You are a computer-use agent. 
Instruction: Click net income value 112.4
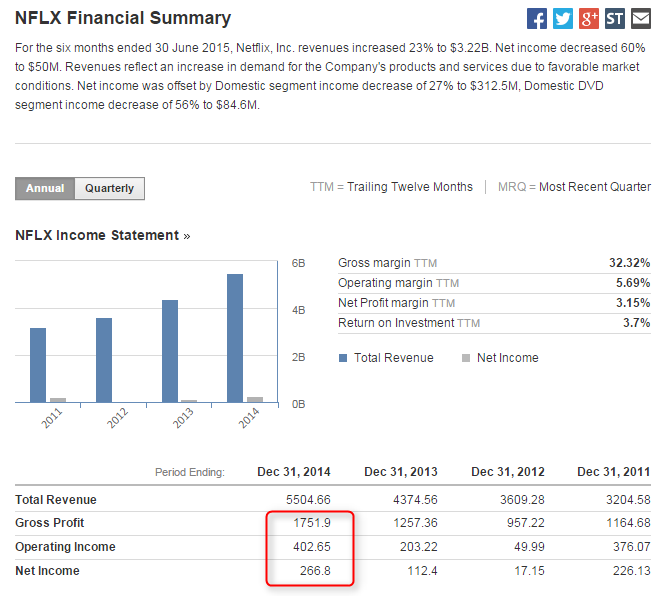(422, 571)
